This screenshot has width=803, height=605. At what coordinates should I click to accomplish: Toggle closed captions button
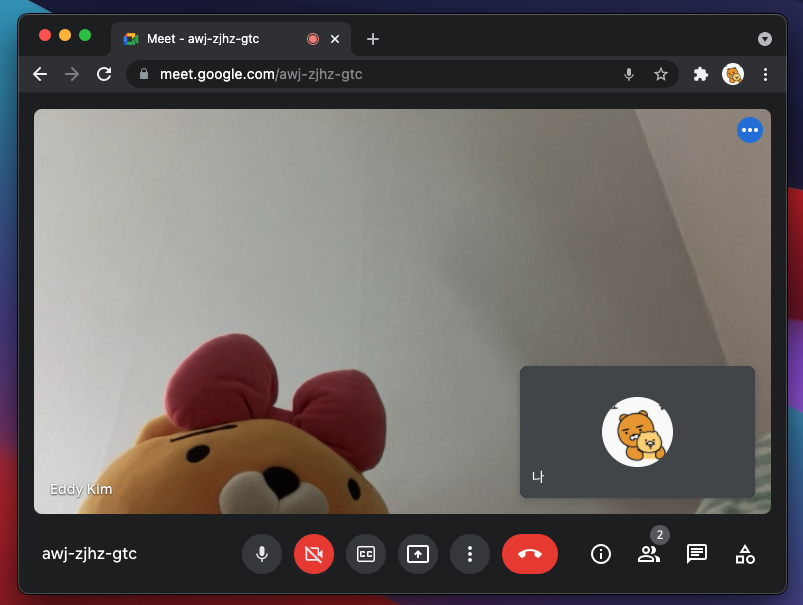(366, 554)
